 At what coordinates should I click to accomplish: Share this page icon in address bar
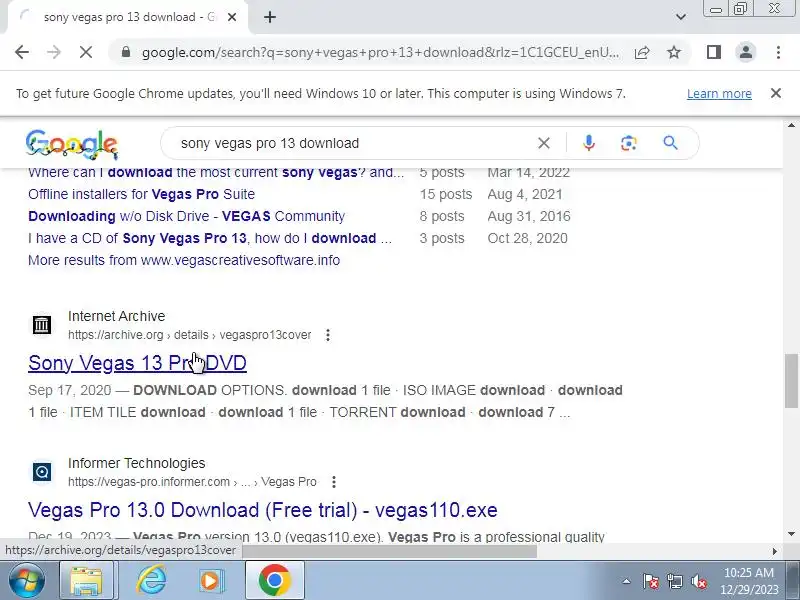pyautogui.click(x=642, y=52)
